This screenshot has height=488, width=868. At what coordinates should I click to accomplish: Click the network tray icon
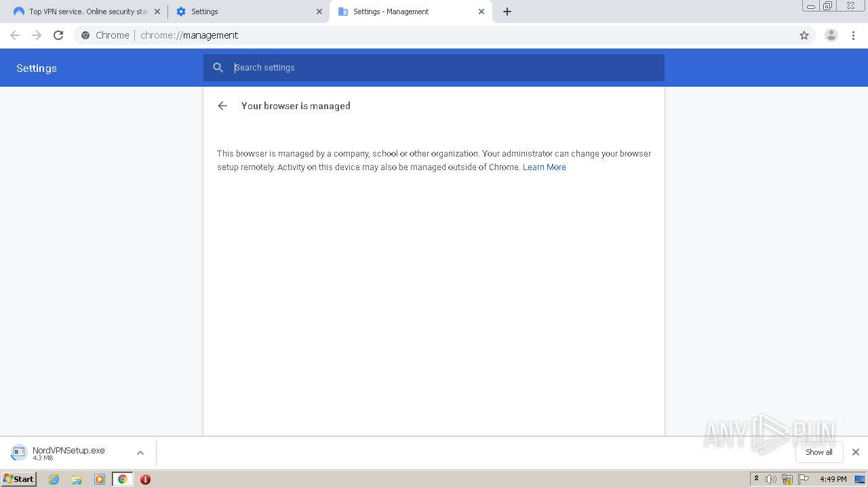click(787, 479)
